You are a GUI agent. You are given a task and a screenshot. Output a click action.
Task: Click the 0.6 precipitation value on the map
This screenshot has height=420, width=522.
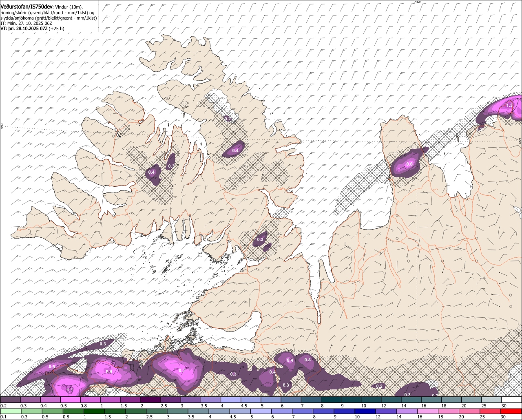409,164
